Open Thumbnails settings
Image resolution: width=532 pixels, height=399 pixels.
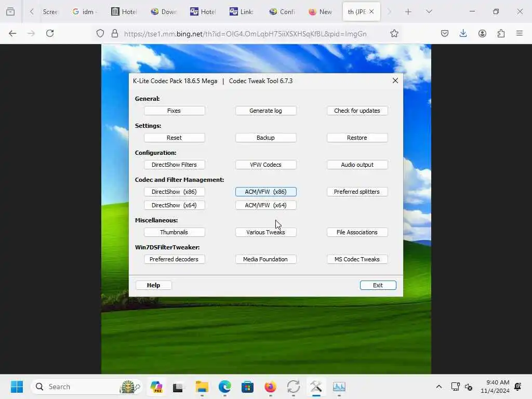174,232
